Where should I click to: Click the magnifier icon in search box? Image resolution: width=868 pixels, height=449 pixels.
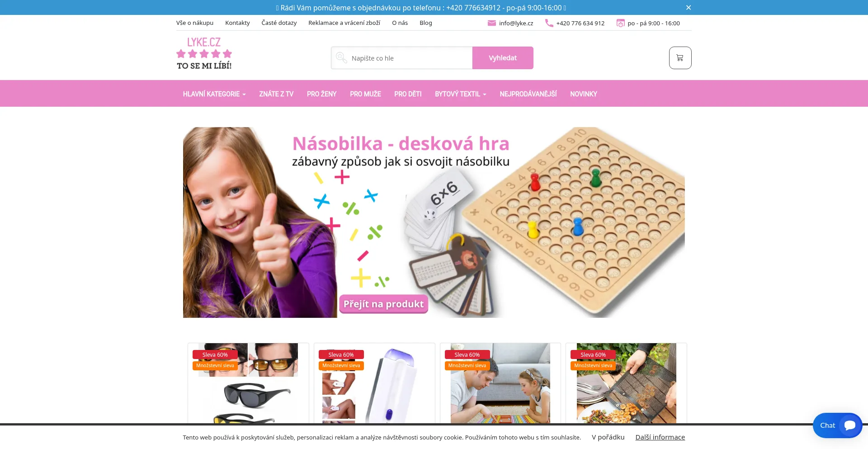[x=341, y=58]
